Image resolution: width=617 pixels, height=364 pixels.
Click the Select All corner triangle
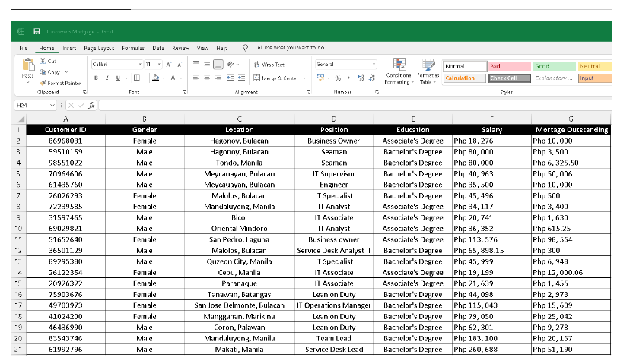21,119
